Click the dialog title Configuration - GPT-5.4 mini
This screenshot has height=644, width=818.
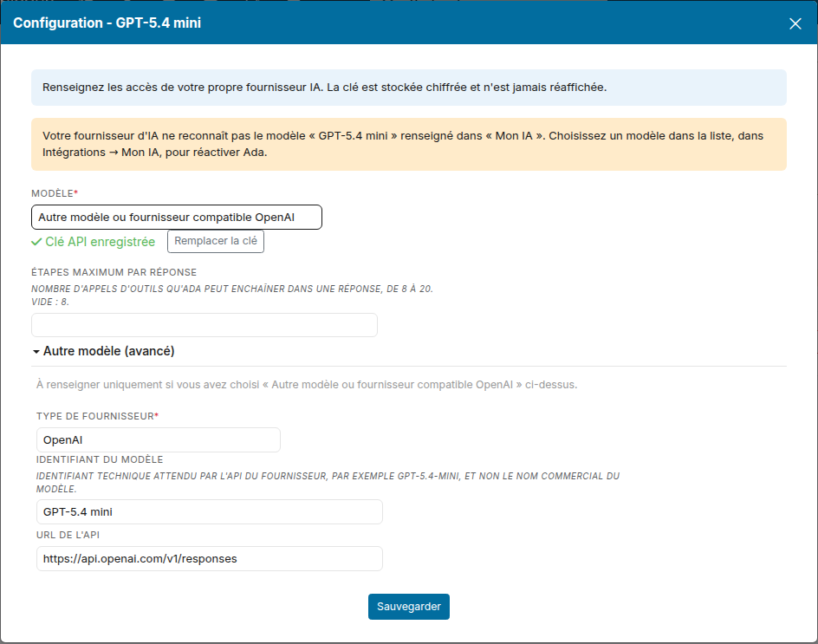(107, 23)
